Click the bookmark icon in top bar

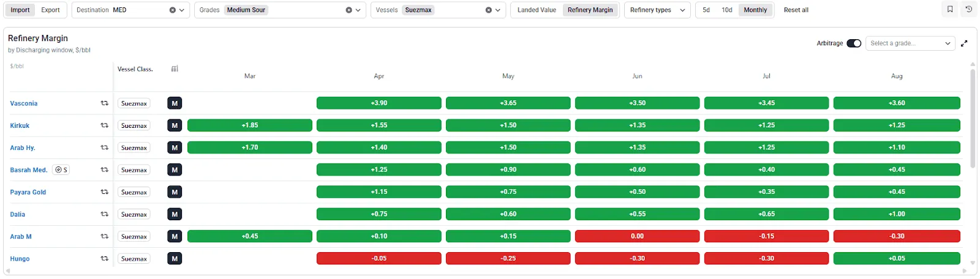(x=950, y=10)
